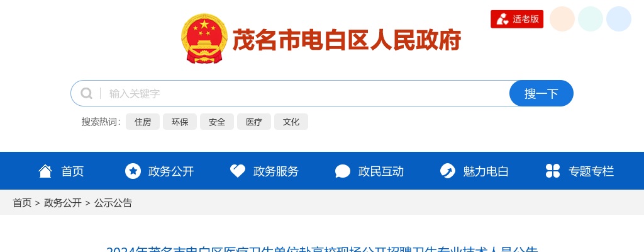This screenshot has width=644, height=252.
Task: Select the 住房 hot search tag
Action: click(x=143, y=122)
